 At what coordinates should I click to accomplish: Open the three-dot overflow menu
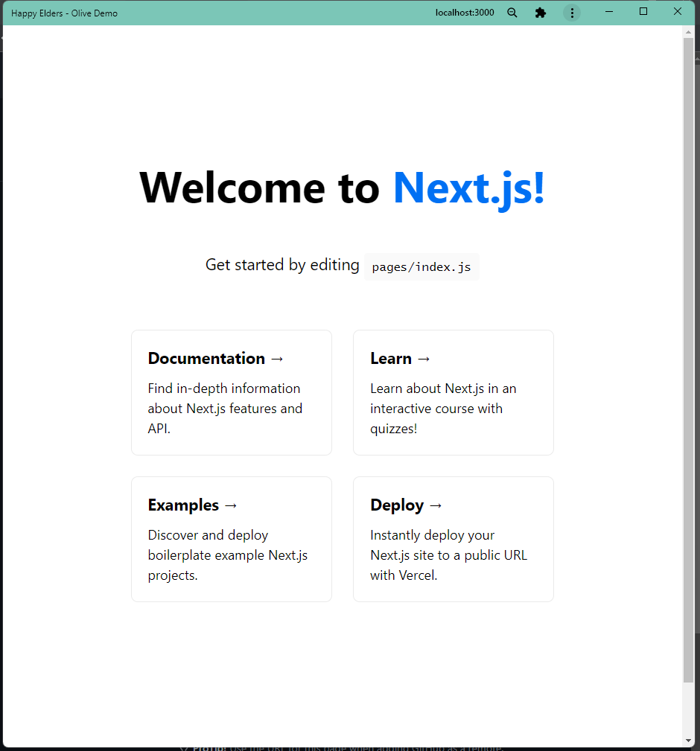(x=571, y=12)
